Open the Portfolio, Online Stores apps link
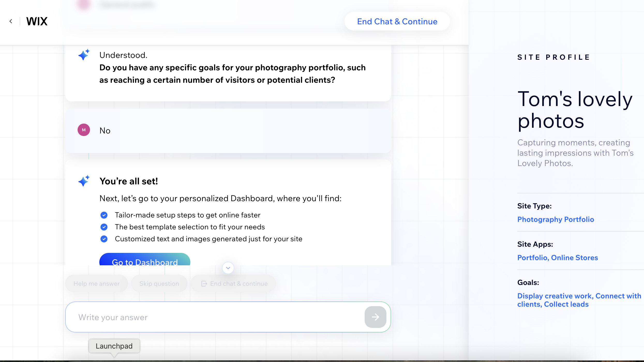Image resolution: width=644 pixels, height=362 pixels. (x=557, y=258)
